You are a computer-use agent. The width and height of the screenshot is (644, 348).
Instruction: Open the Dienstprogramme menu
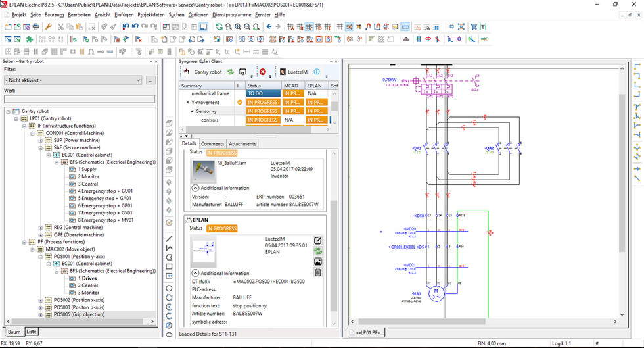pyautogui.click(x=231, y=15)
